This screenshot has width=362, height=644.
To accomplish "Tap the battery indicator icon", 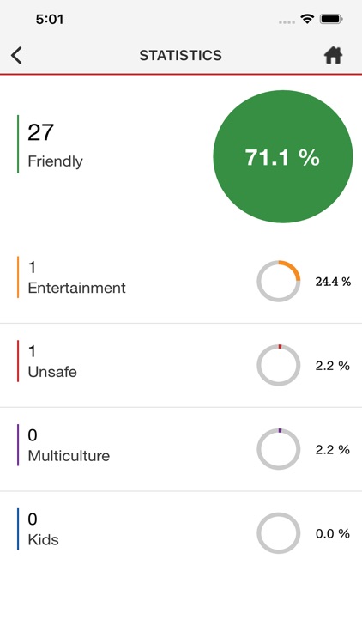I will point(331,19).
